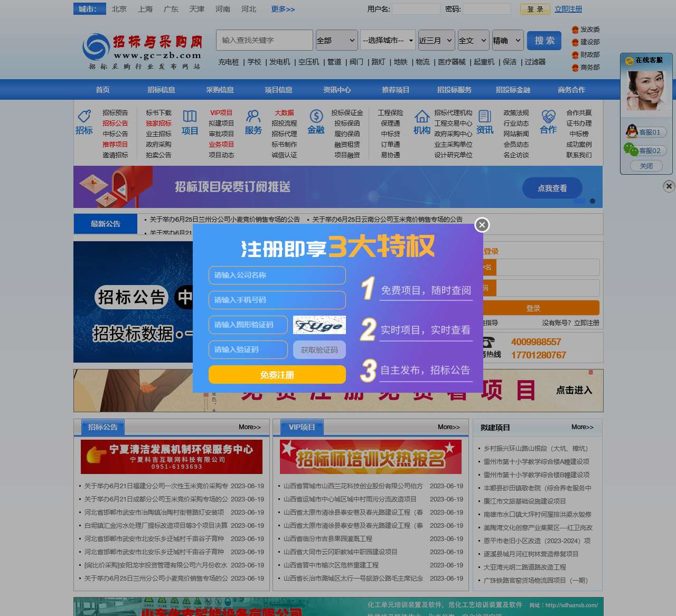The image size is (676, 616).
Task: Open 项目信息 nav tab
Action: 278,90
